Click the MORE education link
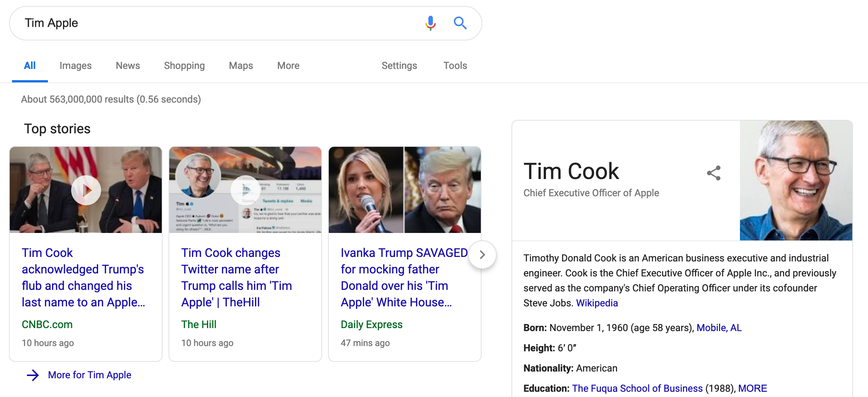The image size is (868, 397). click(x=753, y=388)
